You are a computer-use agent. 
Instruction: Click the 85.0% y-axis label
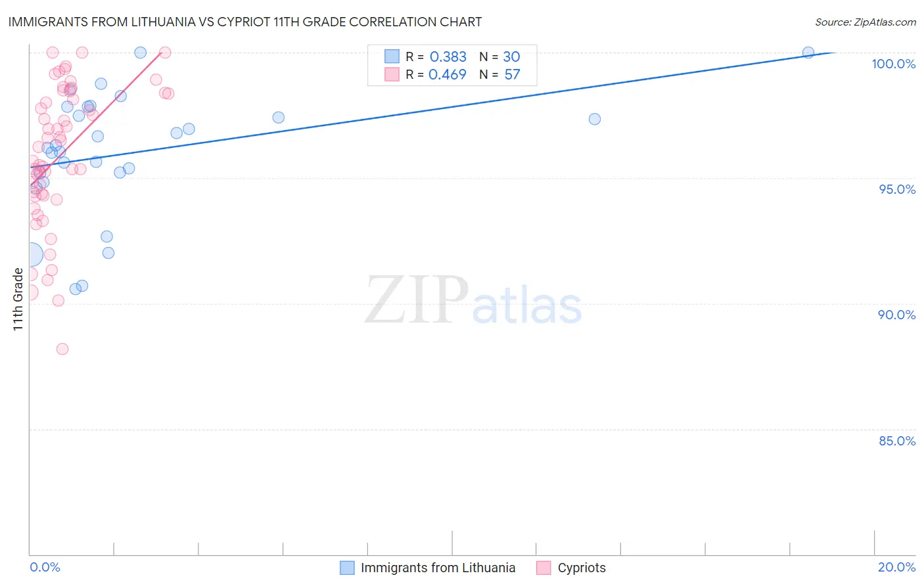[897, 441]
